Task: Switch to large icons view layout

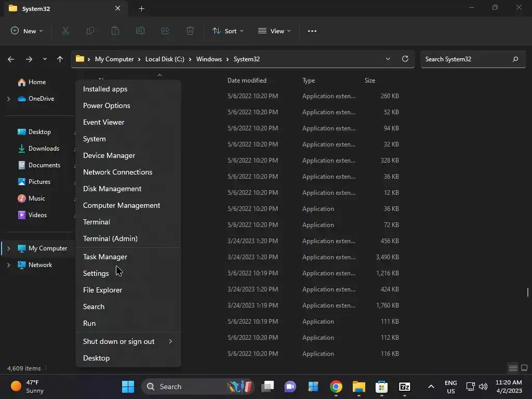Action: tap(524, 368)
